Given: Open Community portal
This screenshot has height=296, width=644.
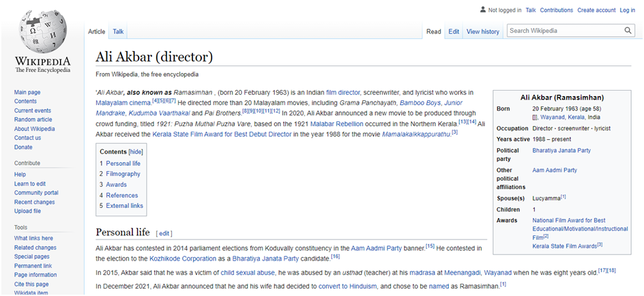Looking at the screenshot, I should [36, 192].
